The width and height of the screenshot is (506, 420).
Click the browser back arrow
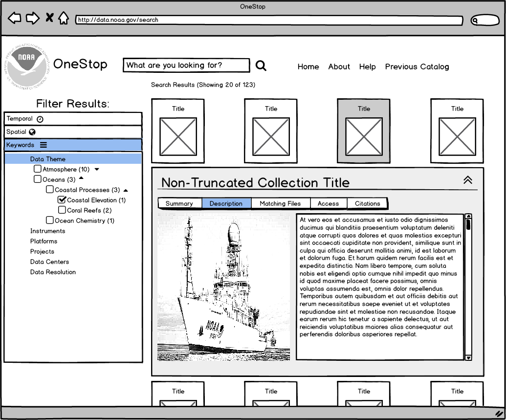tap(14, 18)
